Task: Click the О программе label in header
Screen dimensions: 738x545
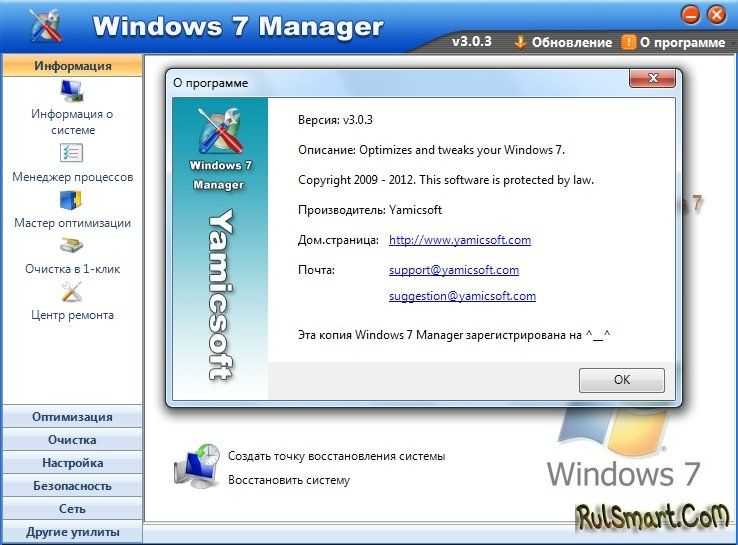Action: 682,42
